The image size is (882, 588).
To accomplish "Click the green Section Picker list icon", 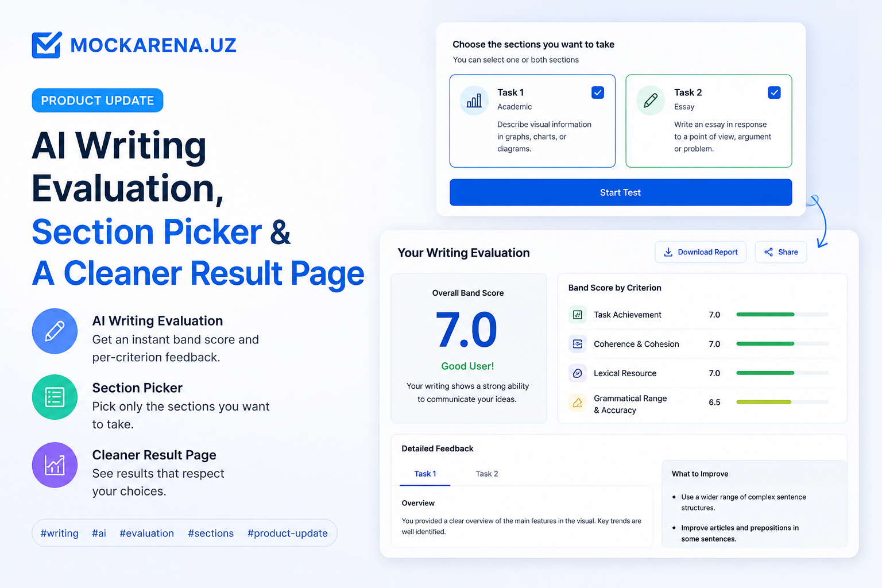I will coord(55,397).
